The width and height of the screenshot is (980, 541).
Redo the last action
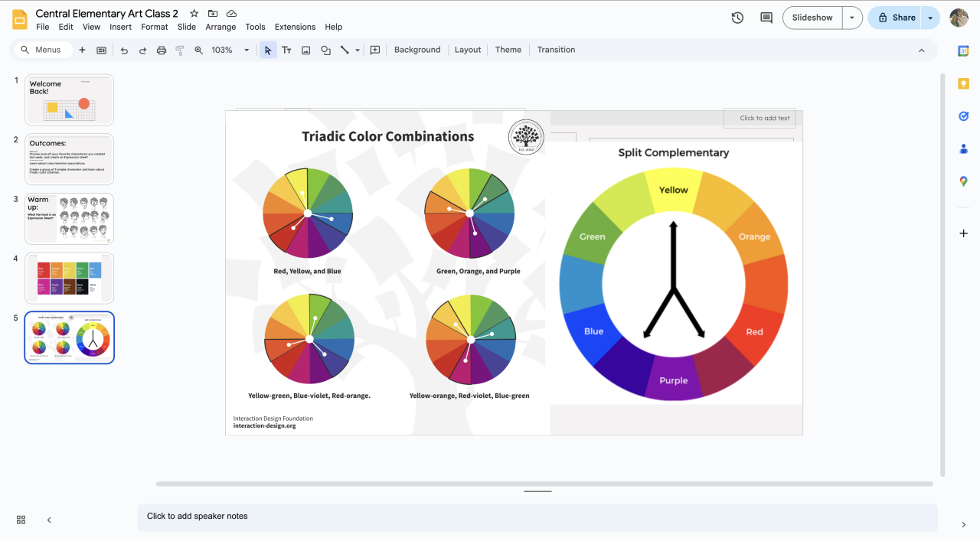142,50
